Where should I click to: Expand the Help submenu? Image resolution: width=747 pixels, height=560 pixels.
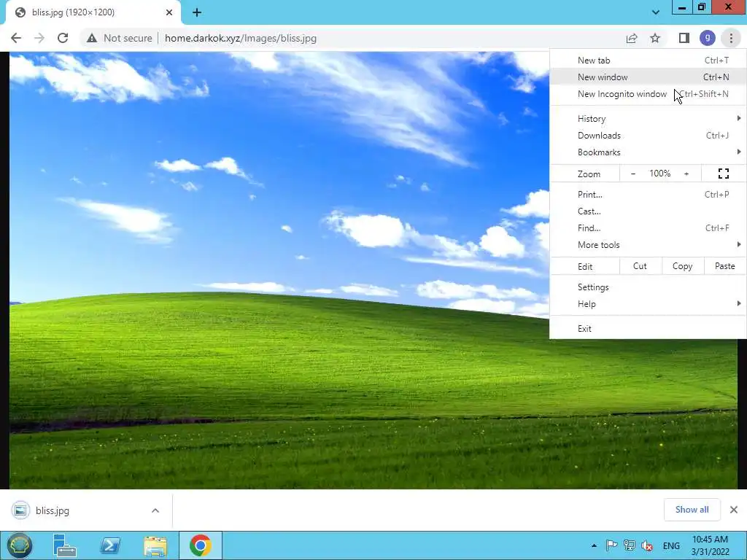[648, 304]
